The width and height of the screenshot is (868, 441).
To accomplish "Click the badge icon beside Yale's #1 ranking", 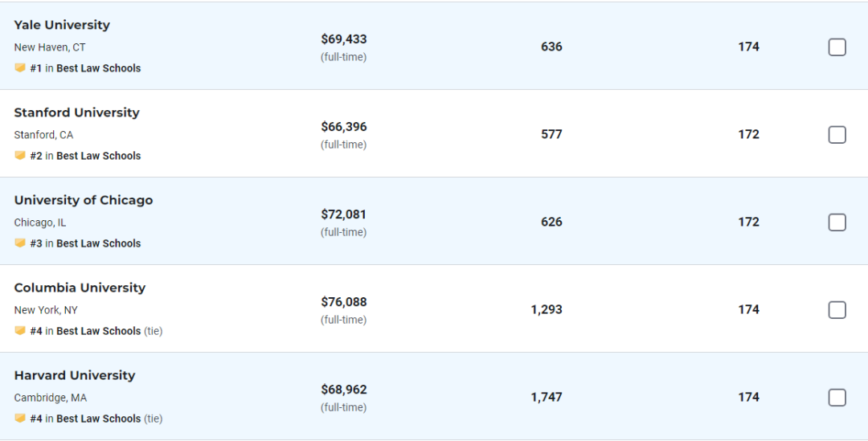I will coord(20,68).
